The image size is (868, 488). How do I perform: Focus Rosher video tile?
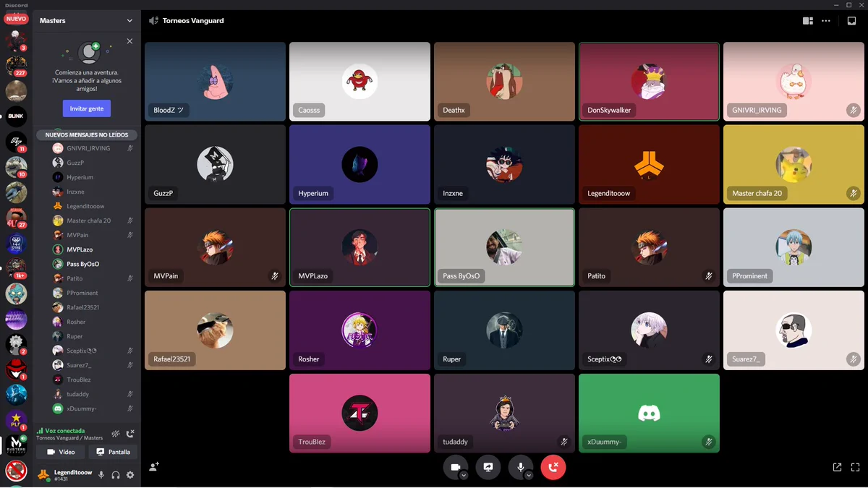pos(359,330)
